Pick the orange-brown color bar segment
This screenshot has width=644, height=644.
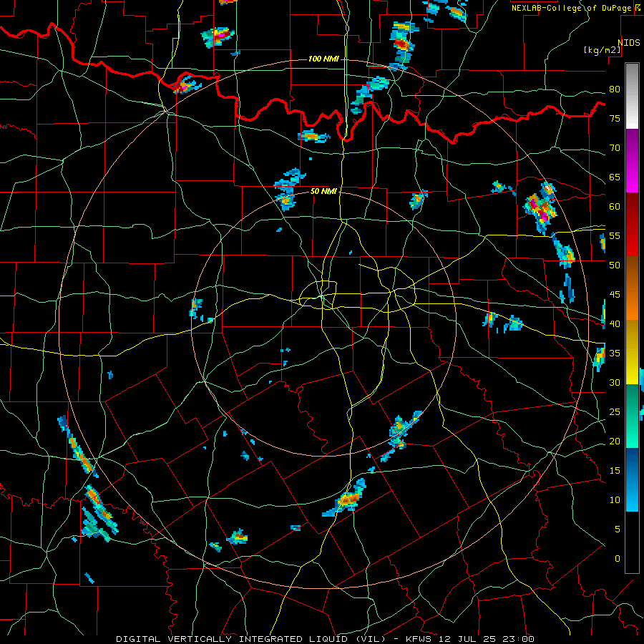click(632, 288)
